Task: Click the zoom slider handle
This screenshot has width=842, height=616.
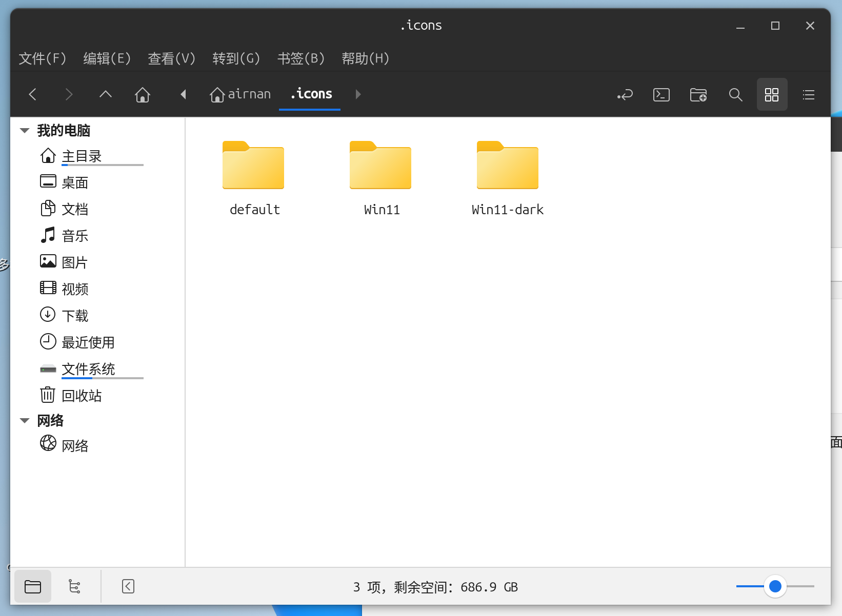Action: pos(775,586)
